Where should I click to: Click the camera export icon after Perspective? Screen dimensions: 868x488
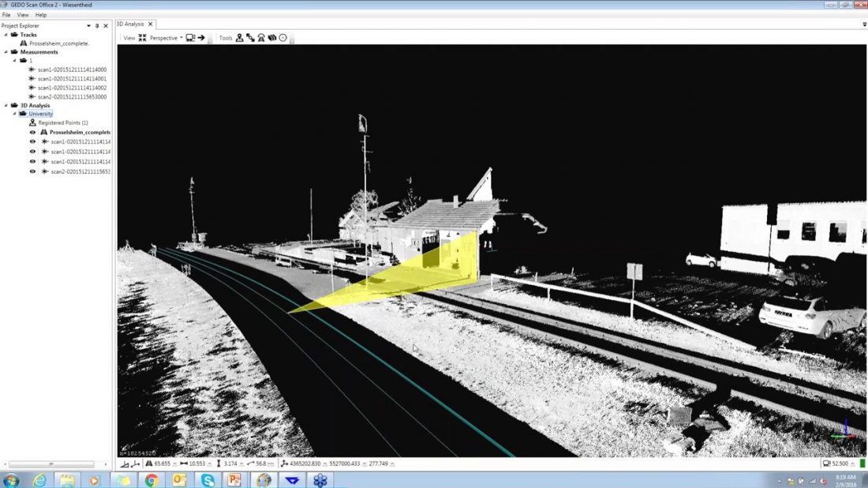(x=190, y=37)
